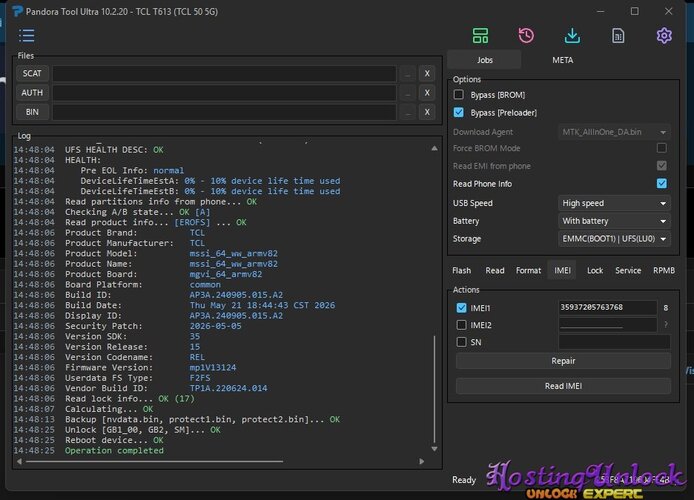Click 'TP1A.220624.014' vendor build value

click(228, 388)
